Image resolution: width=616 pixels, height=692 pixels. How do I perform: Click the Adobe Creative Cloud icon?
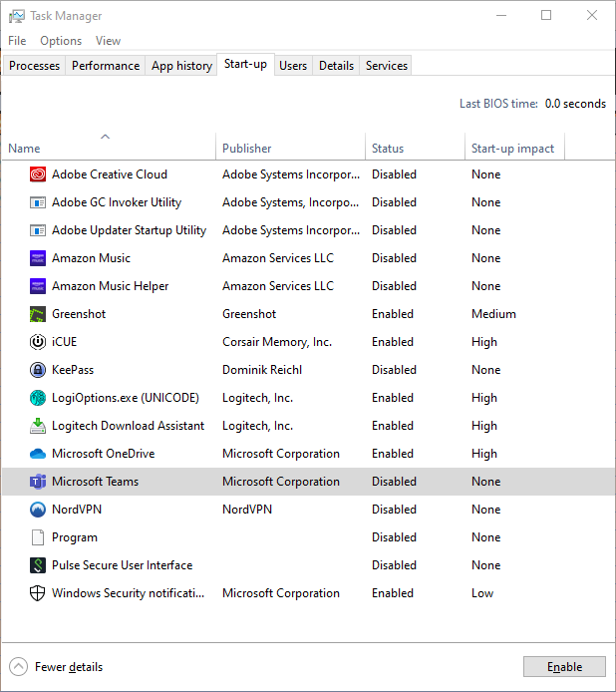pyautogui.click(x=38, y=174)
